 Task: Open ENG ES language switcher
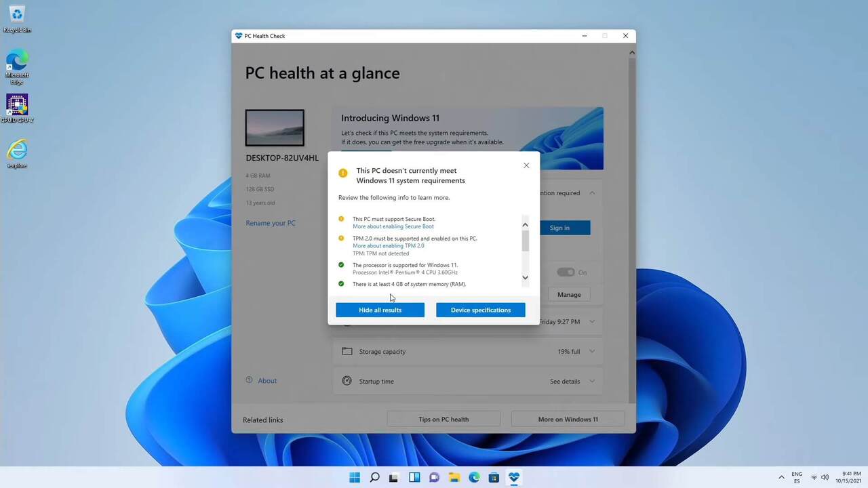[x=797, y=477]
